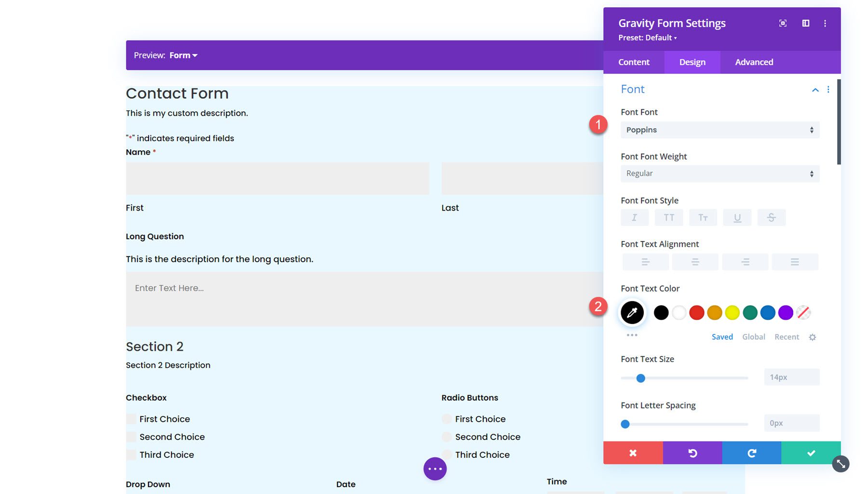Open the Font Font Weight dropdown
The height and width of the screenshot is (494, 868).
(719, 173)
